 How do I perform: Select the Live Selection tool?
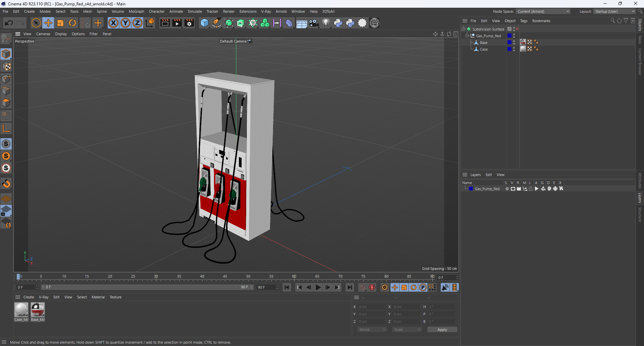(36, 23)
